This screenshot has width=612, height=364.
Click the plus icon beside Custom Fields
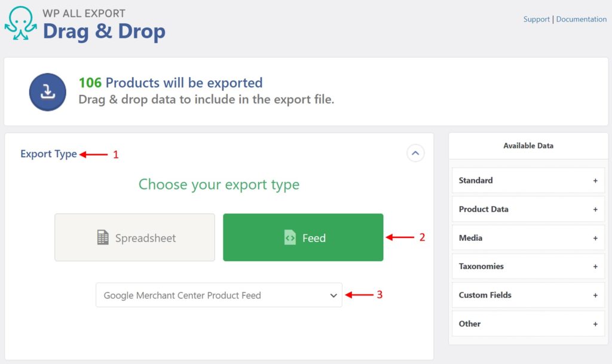[x=595, y=295]
